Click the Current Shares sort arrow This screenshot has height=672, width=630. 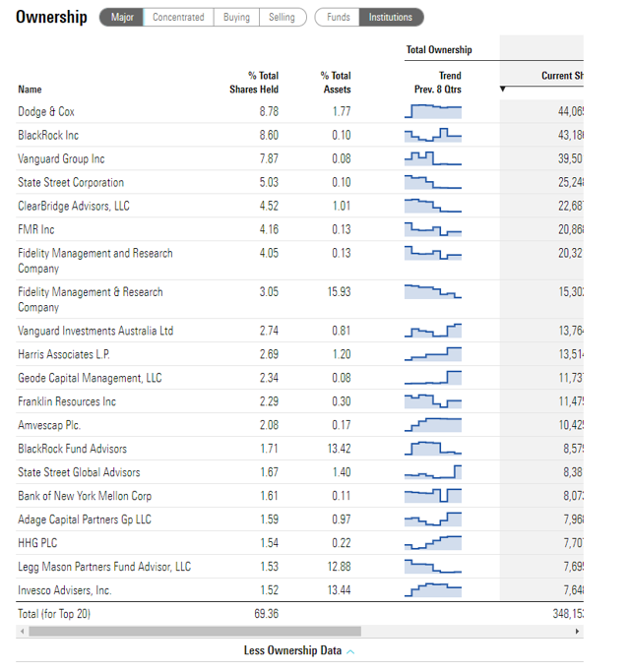tap(503, 89)
